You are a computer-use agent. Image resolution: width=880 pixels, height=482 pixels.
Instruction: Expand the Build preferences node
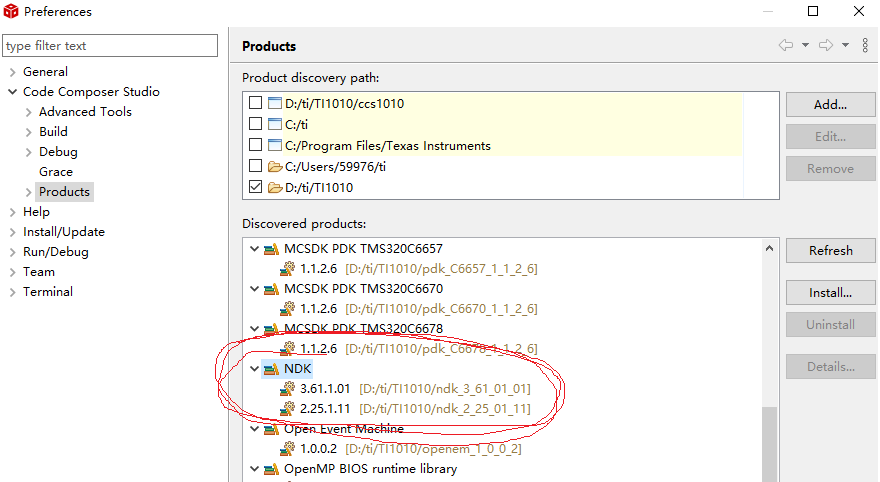(29, 132)
